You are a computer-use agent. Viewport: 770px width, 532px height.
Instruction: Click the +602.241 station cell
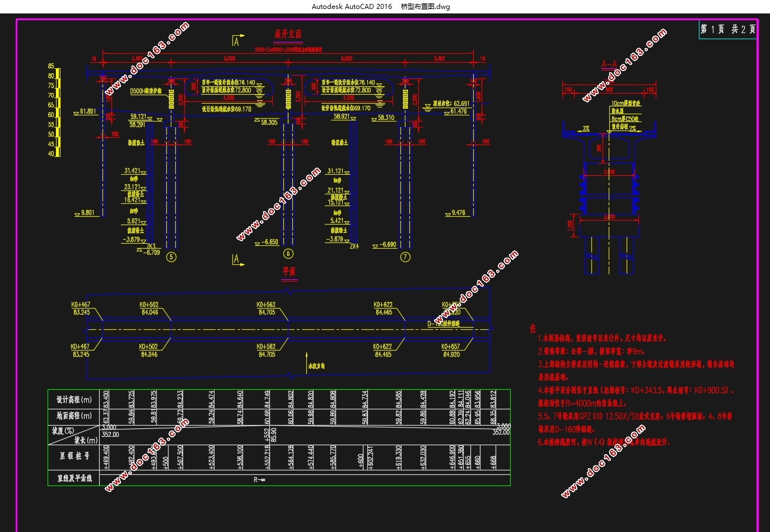(371, 458)
